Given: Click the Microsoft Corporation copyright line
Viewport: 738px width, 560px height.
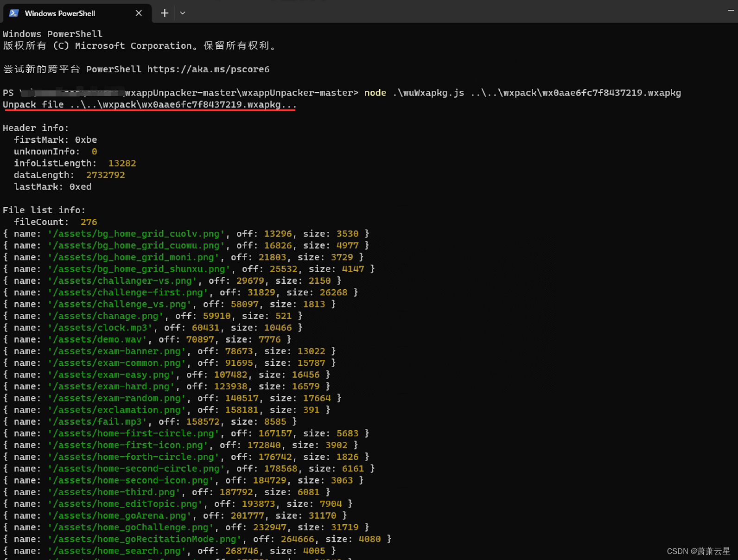Looking at the screenshot, I should click(x=140, y=46).
